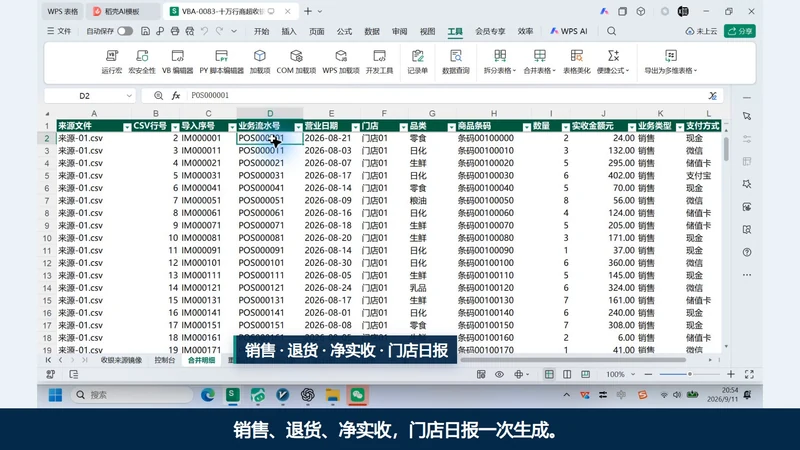Switch to the 视图 ribbon tab
This screenshot has height=450, width=800.
(x=428, y=31)
